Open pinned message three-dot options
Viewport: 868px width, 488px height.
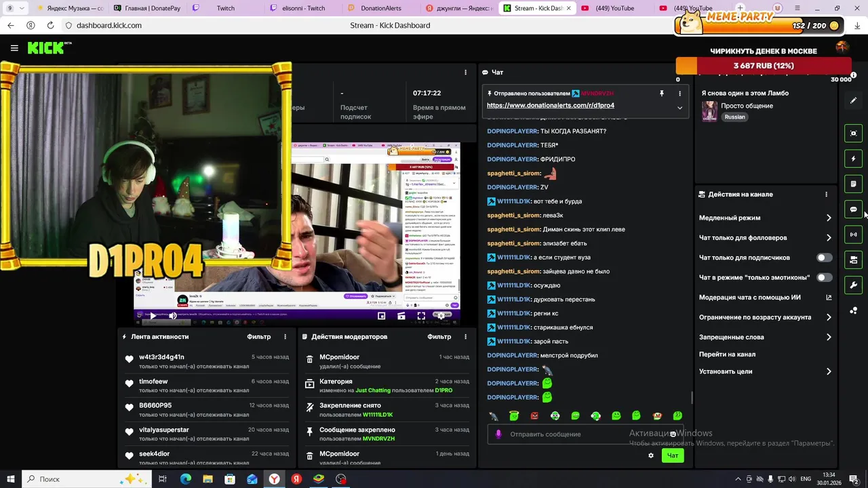(x=680, y=94)
